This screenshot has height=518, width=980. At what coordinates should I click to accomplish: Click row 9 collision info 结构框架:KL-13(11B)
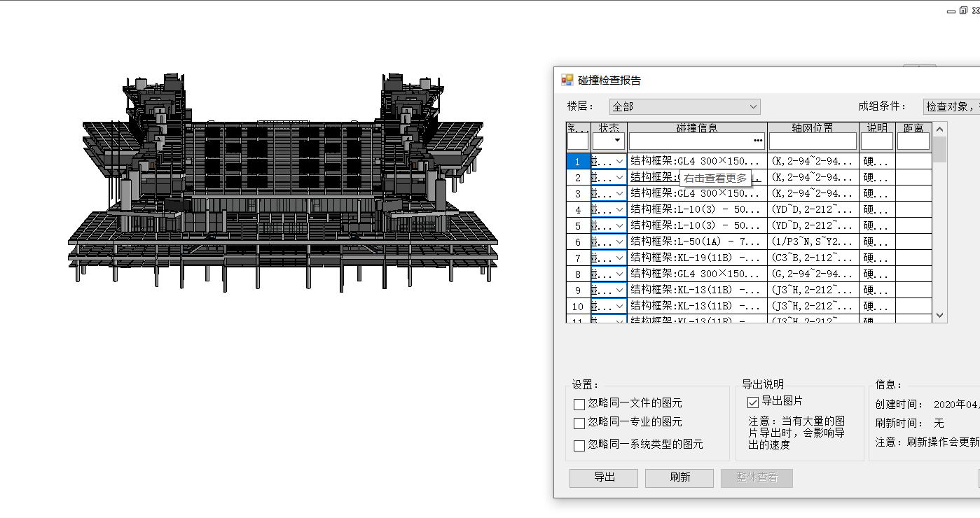tap(697, 290)
